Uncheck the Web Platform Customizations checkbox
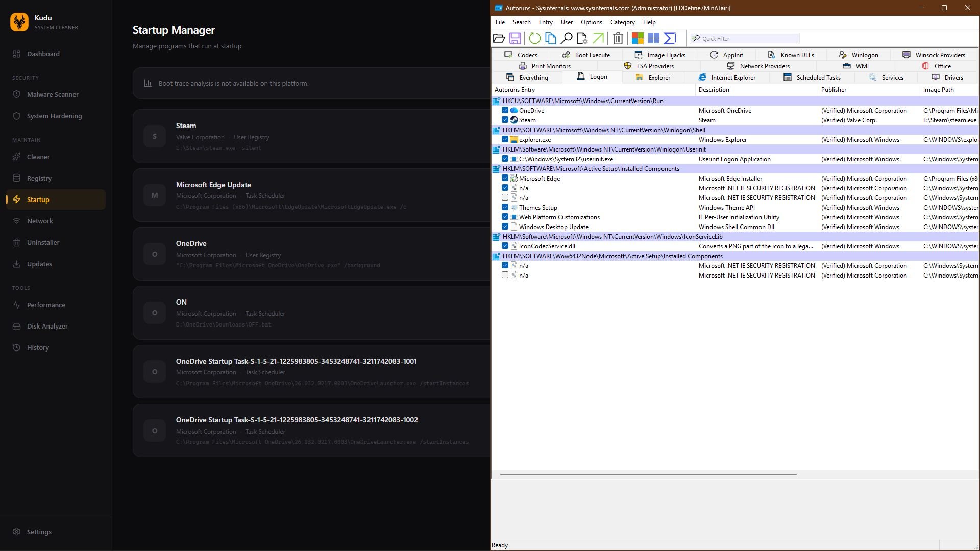The image size is (980, 551). pos(505,217)
